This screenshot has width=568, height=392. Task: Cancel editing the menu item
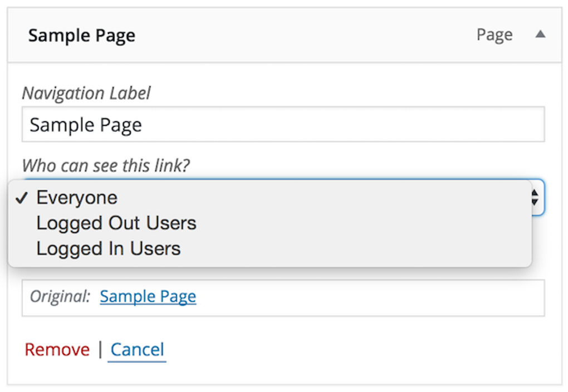136,349
